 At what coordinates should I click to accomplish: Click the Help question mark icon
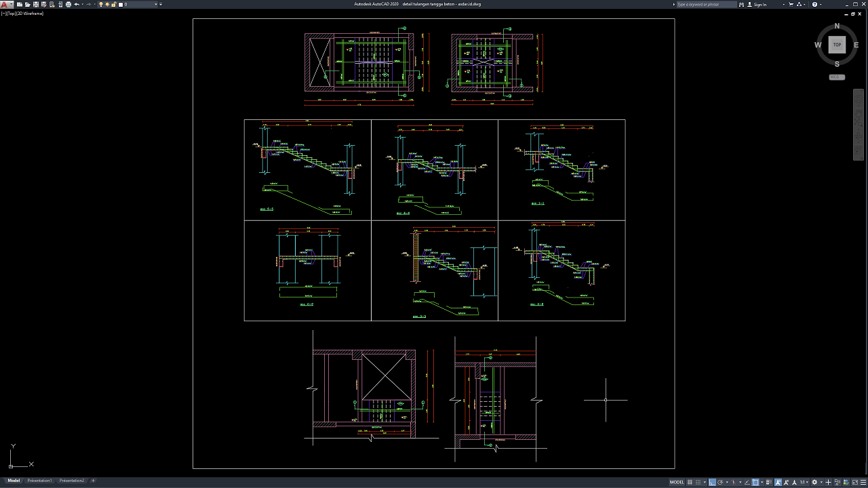(814, 4)
